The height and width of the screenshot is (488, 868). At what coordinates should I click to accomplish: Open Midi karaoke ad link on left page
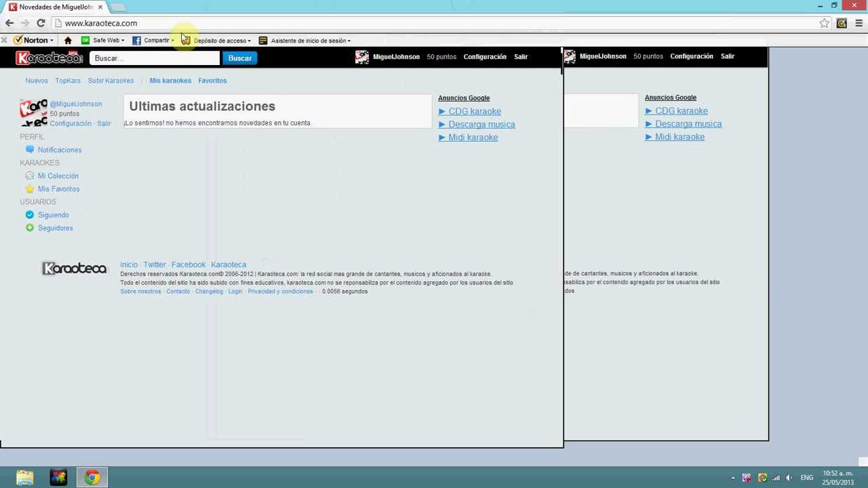point(473,138)
